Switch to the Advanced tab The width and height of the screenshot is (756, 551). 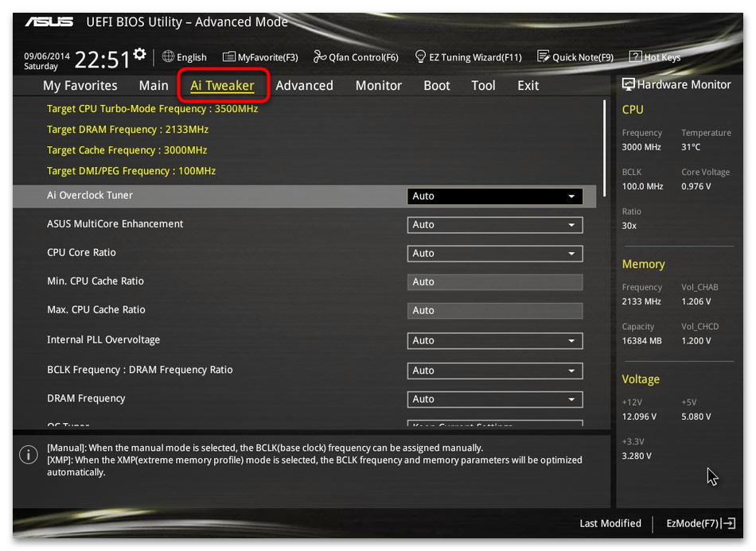point(304,86)
